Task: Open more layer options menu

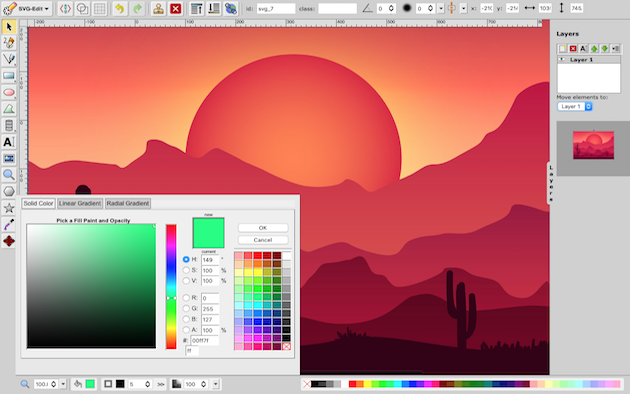Action: (x=616, y=49)
